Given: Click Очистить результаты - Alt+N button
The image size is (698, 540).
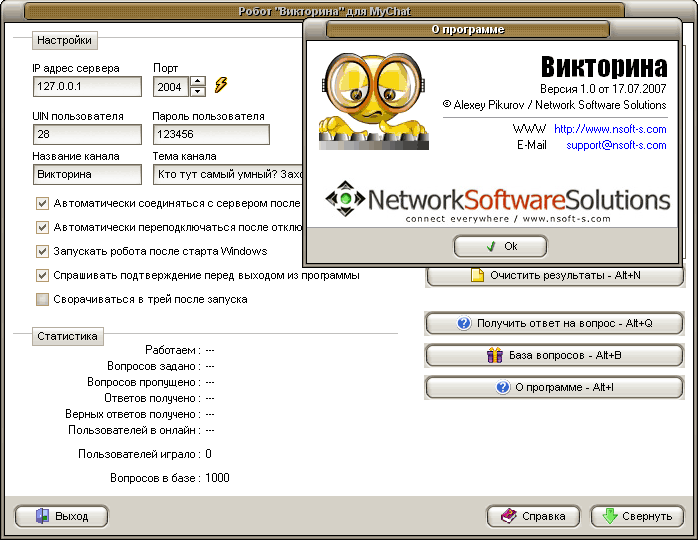Looking at the screenshot, I should (x=555, y=276).
